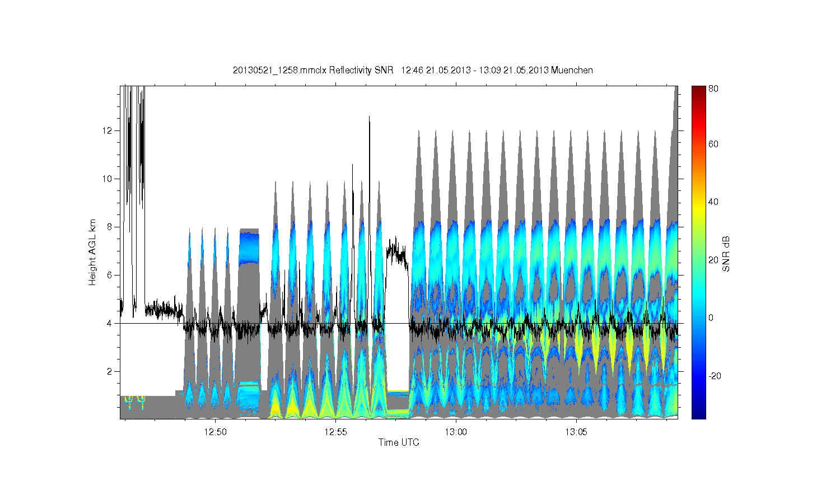Image resolution: width=840 pixels, height=504 pixels.
Task: Click the blue rectangular block near 12:51
Action: coord(249,248)
